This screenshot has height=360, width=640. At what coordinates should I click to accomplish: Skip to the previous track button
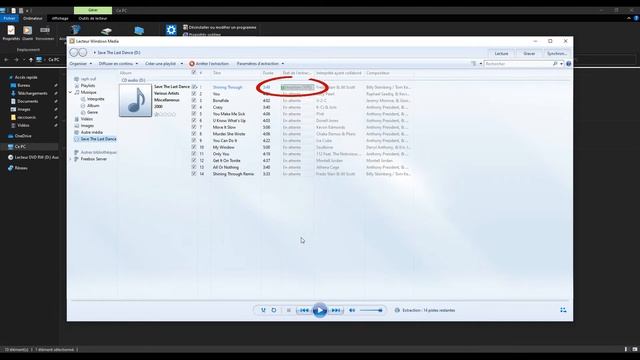click(304, 310)
